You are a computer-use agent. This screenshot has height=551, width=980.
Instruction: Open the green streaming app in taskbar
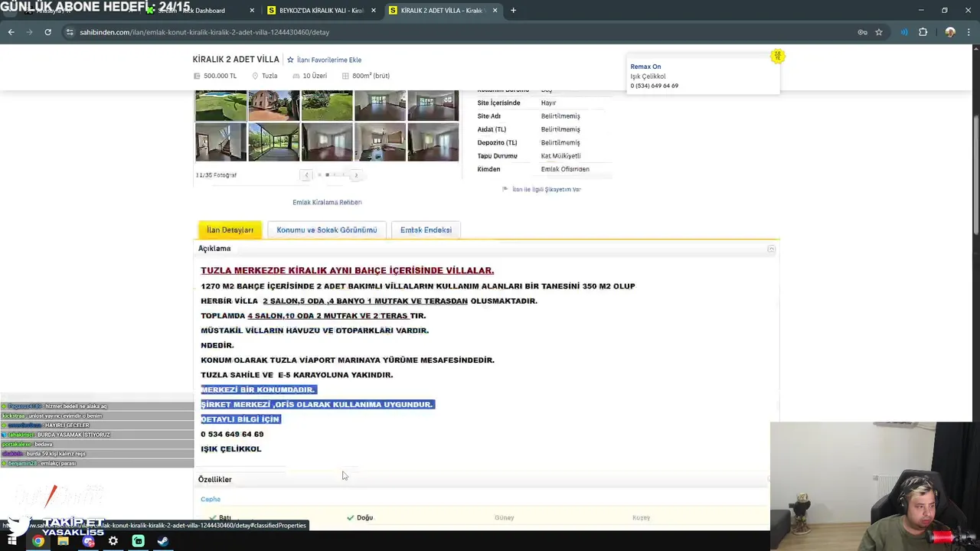pos(138,541)
